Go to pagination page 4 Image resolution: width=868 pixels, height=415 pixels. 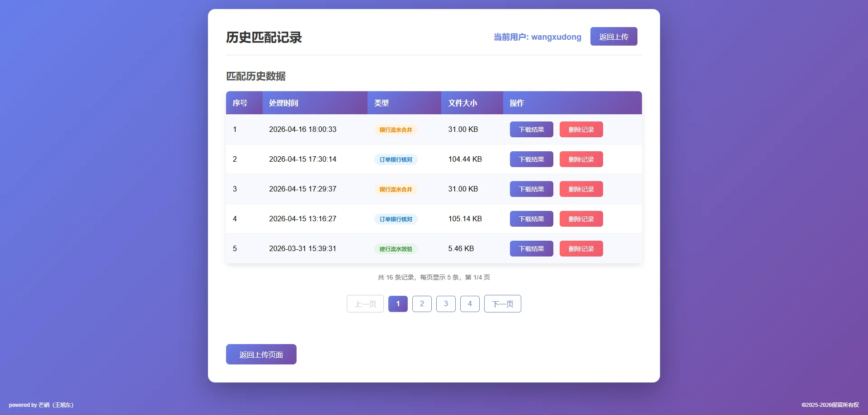(470, 304)
